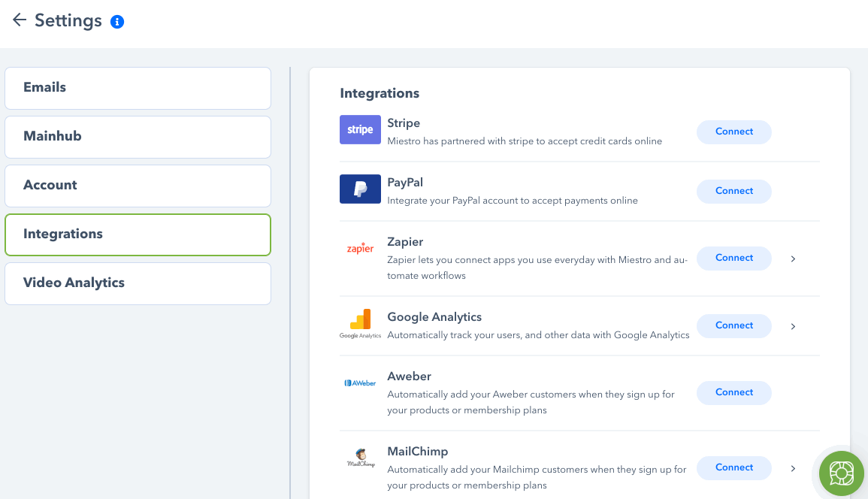Click the AWeber logo icon
Viewport: 868px width, 499px height.
(360, 383)
